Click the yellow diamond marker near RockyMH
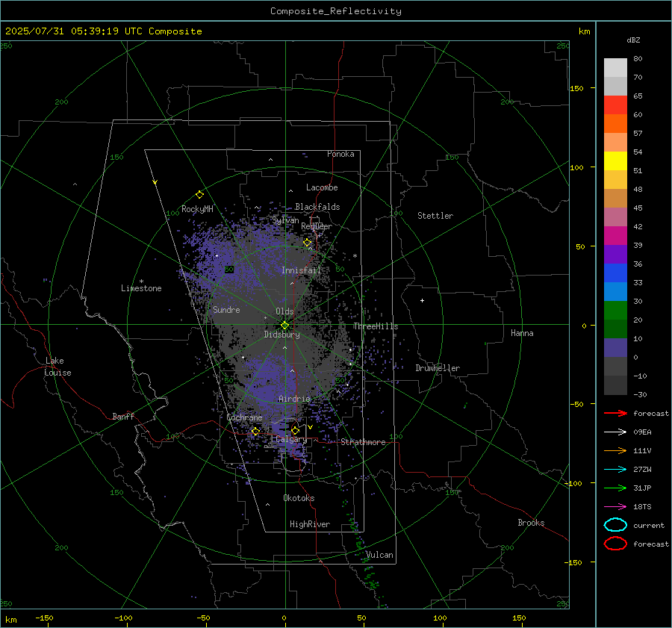The width and height of the screenshot is (672, 628). (199, 195)
